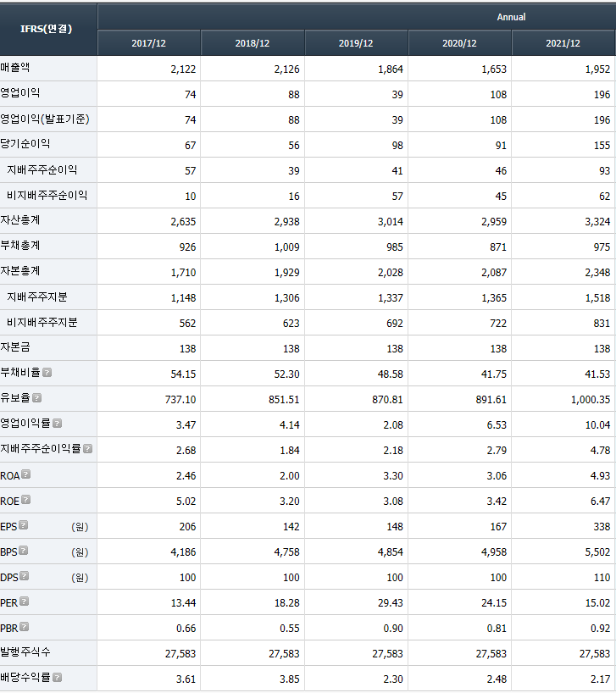The image size is (616, 693).
Task: Select the 지배주주지분 row label
Action: tap(37, 297)
